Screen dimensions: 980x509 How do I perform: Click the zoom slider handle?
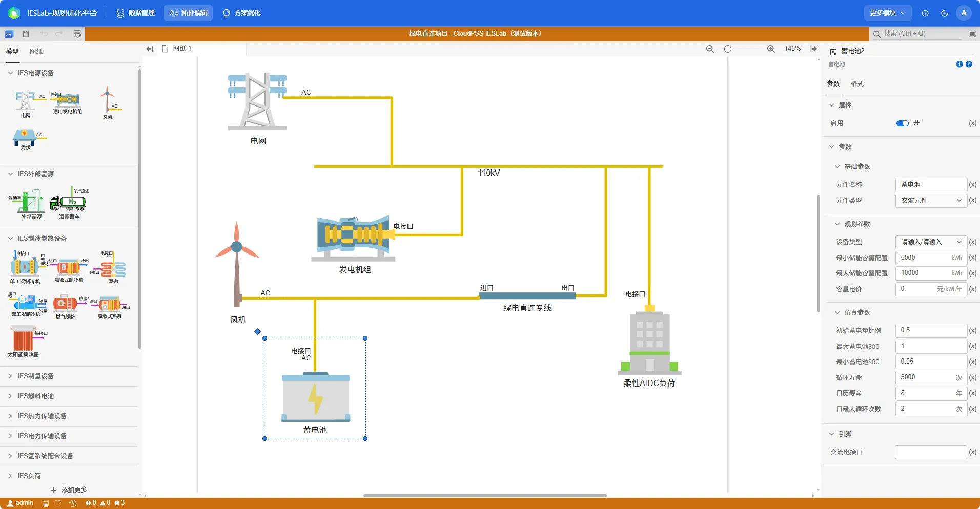click(x=728, y=49)
